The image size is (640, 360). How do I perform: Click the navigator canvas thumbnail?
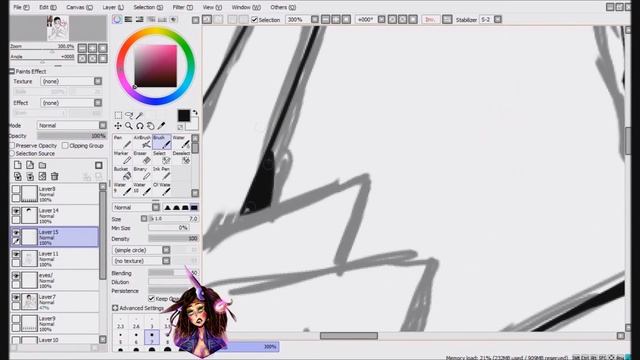coord(58,28)
